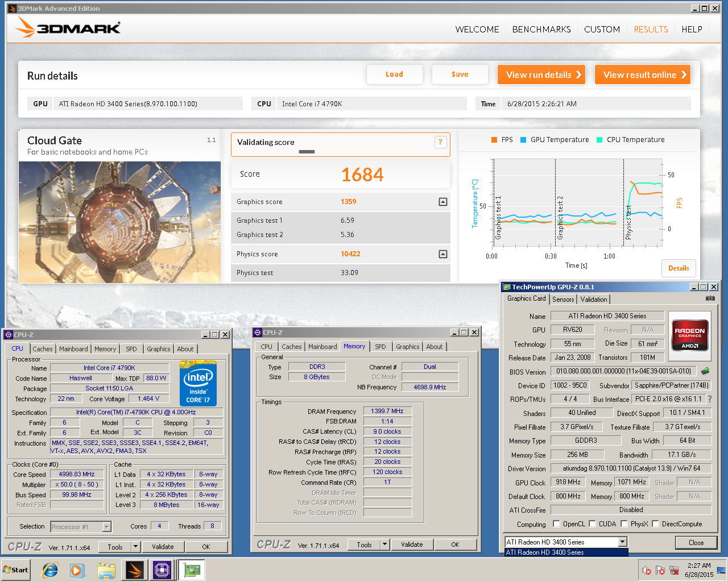
Task: Click Validate in left CPU-Z window
Action: [x=163, y=547]
